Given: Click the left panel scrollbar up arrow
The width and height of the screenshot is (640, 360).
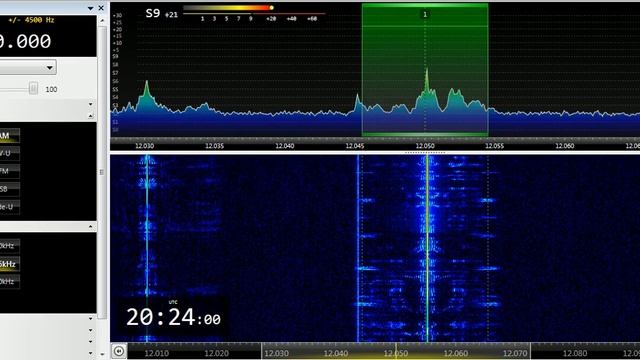Looking at the screenshot, I should [x=102, y=20].
